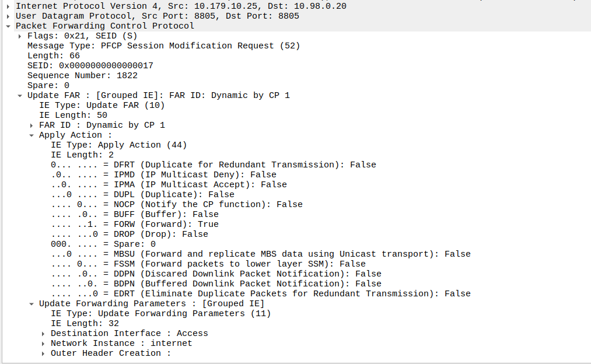Viewport: 591px width, 364px height.
Task: Click the IE Length: 50 field
Action: point(73,115)
